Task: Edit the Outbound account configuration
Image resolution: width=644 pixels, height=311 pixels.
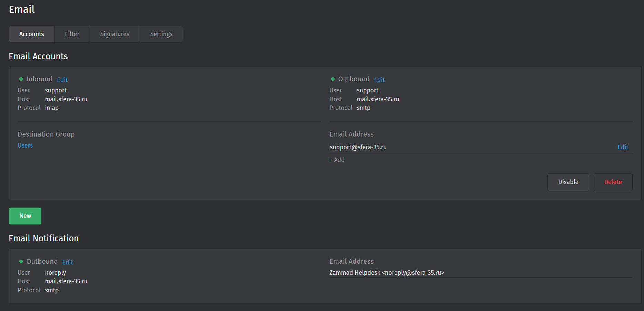Action: [379, 80]
